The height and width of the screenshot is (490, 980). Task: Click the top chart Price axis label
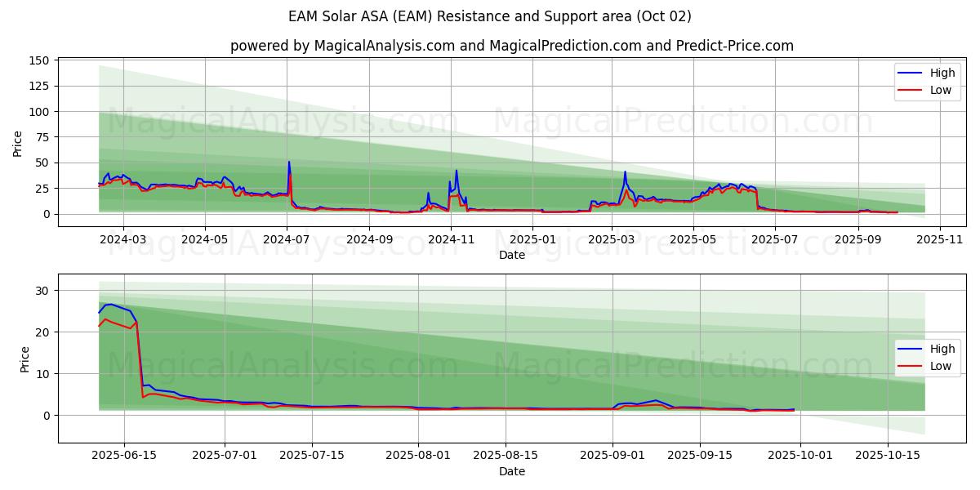tap(18, 142)
